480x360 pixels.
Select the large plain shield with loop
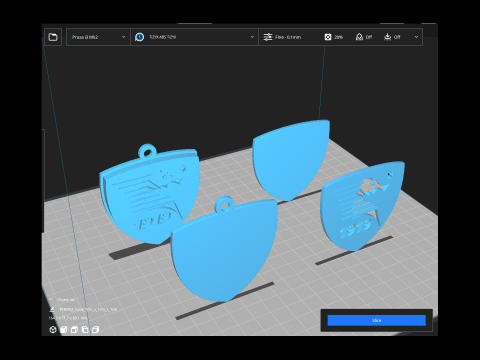click(x=223, y=253)
